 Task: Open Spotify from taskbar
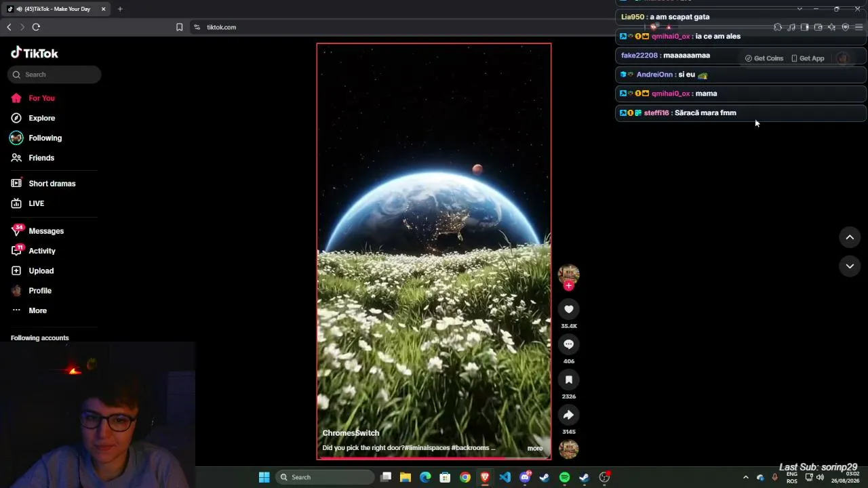click(564, 477)
